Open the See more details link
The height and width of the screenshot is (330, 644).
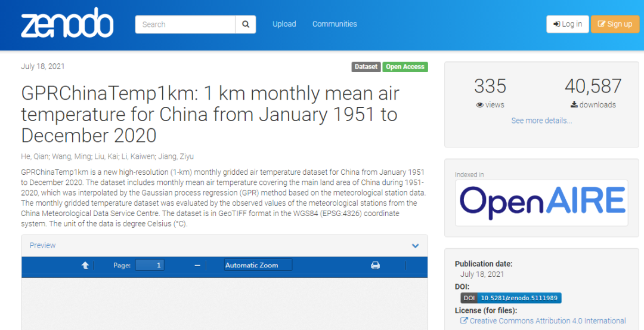[541, 121]
